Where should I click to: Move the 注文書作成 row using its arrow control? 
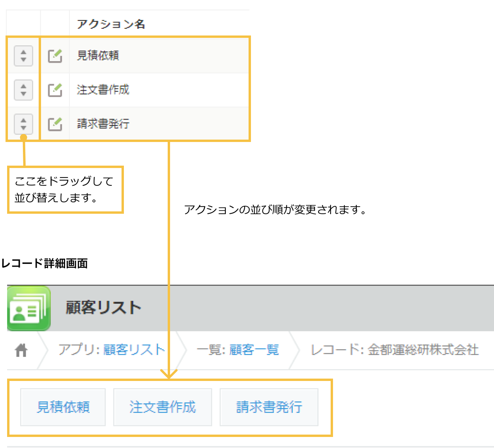(23, 90)
